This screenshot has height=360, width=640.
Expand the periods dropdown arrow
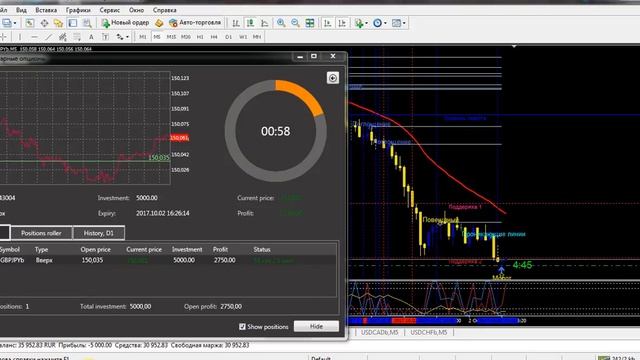pos(385,23)
